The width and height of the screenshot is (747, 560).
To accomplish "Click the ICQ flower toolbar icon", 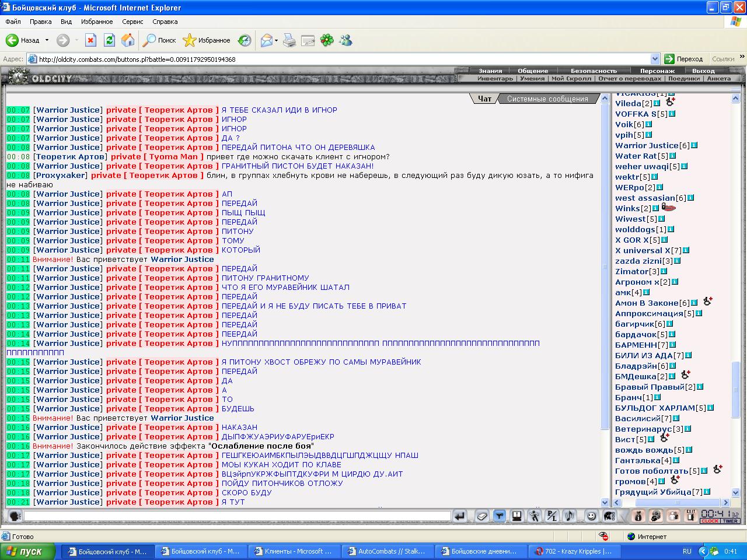I will pos(327,40).
